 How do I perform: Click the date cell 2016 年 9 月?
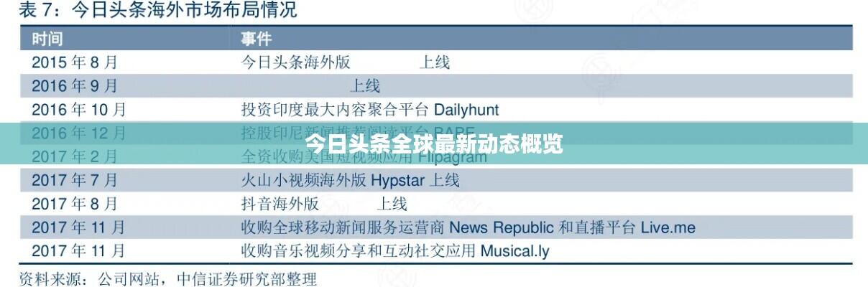click(75, 86)
